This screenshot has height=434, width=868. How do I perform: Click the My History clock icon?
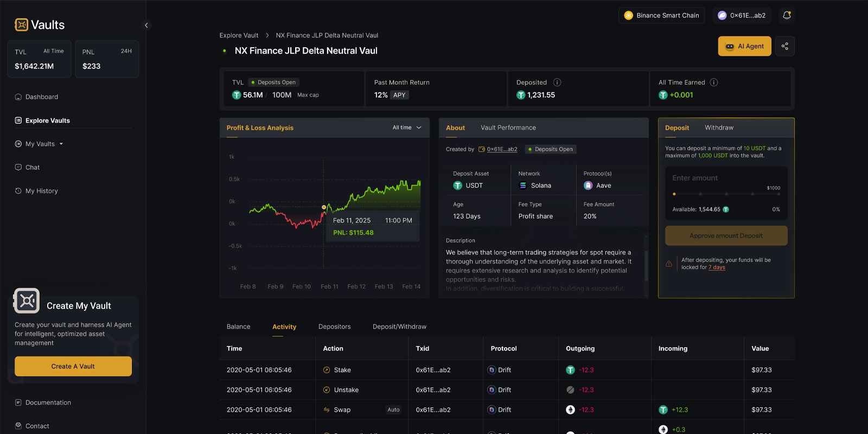point(18,191)
